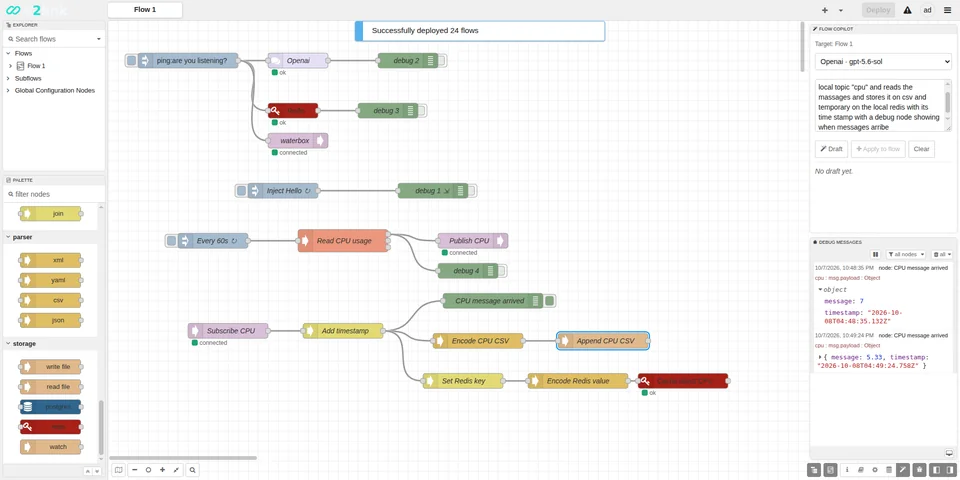Click the Draft button in Flow Copilot
This screenshot has width=960, height=480.
pyautogui.click(x=831, y=149)
